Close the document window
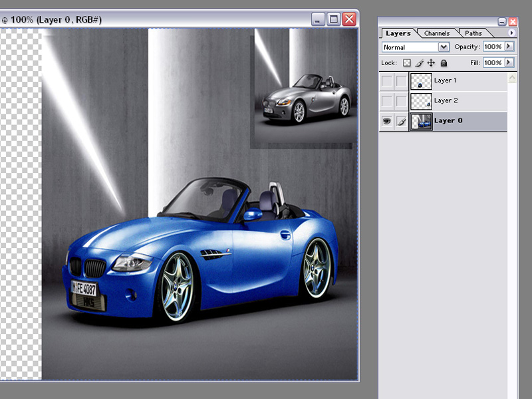Image resolution: width=532 pixels, height=399 pixels. 349,19
